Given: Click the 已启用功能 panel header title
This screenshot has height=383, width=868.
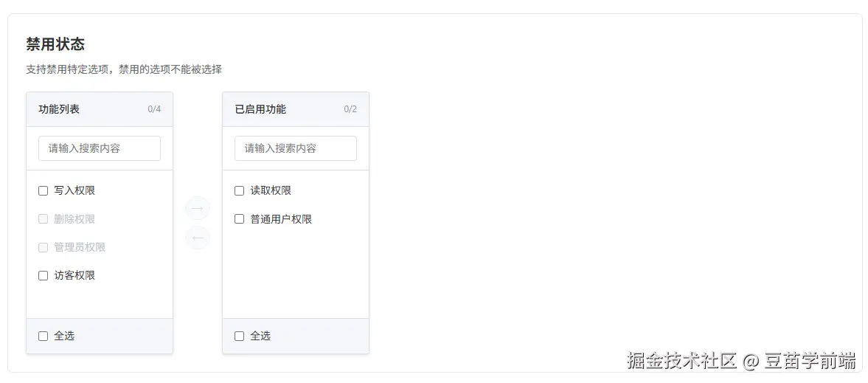Looking at the screenshot, I should 260,109.
